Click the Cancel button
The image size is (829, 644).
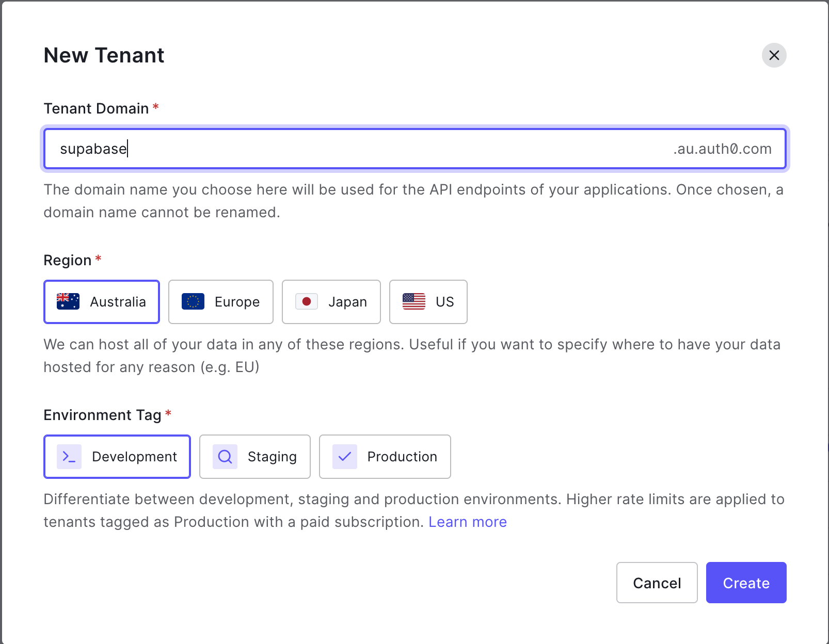(x=657, y=583)
